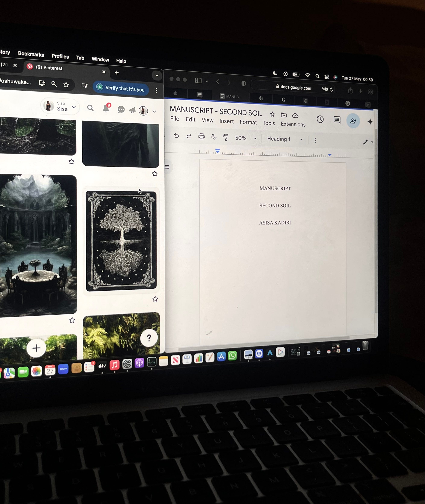
Task: Open version history clock icon
Action: pos(320,119)
